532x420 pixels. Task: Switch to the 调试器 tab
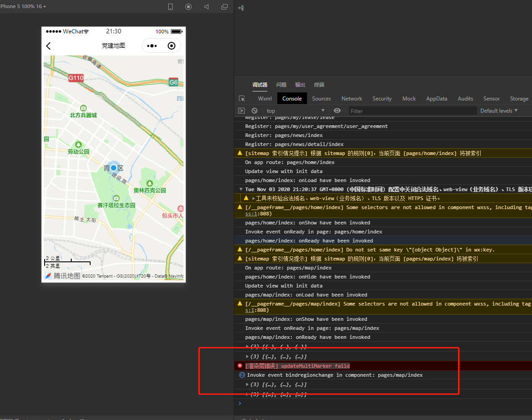[x=260, y=85]
